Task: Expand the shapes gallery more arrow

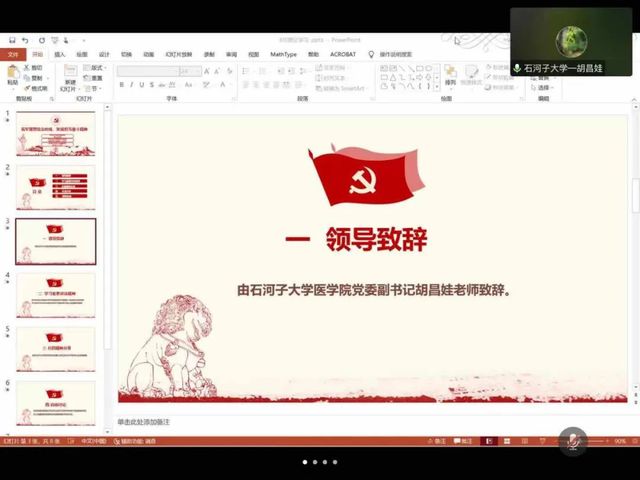Action: [x=437, y=87]
